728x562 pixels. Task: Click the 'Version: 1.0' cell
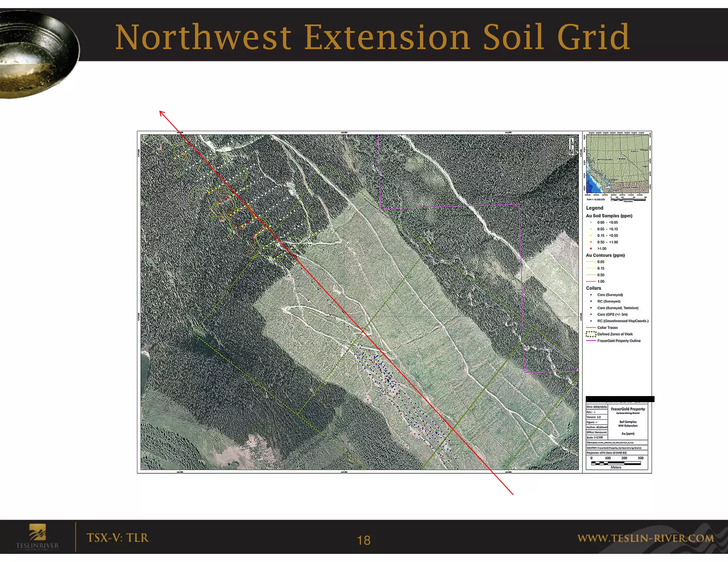coord(597,417)
